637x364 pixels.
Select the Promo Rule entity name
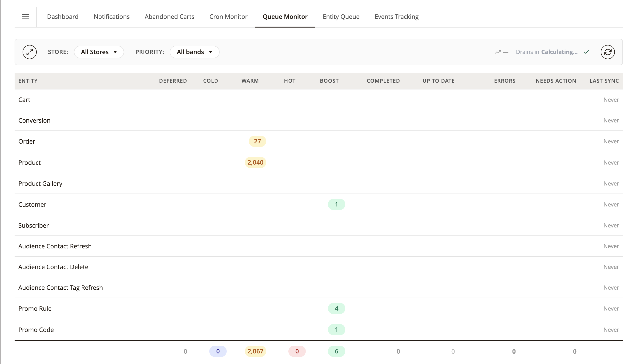click(x=35, y=308)
